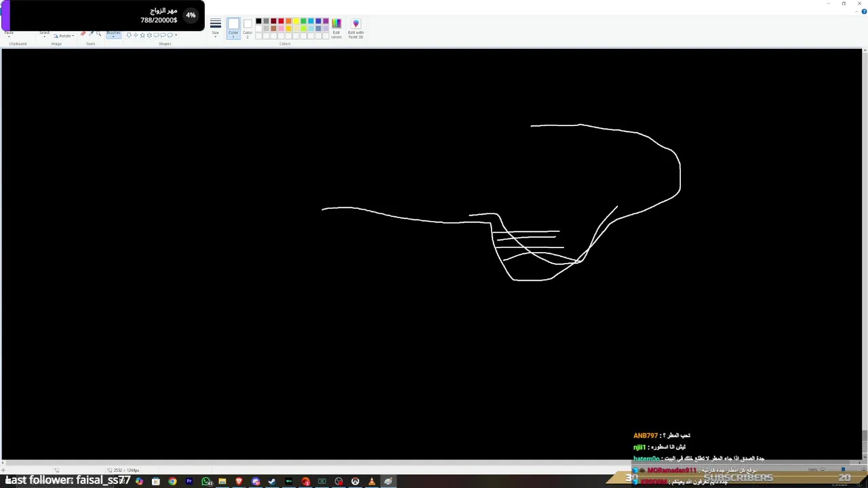Pick the black color swatch

pos(258,21)
